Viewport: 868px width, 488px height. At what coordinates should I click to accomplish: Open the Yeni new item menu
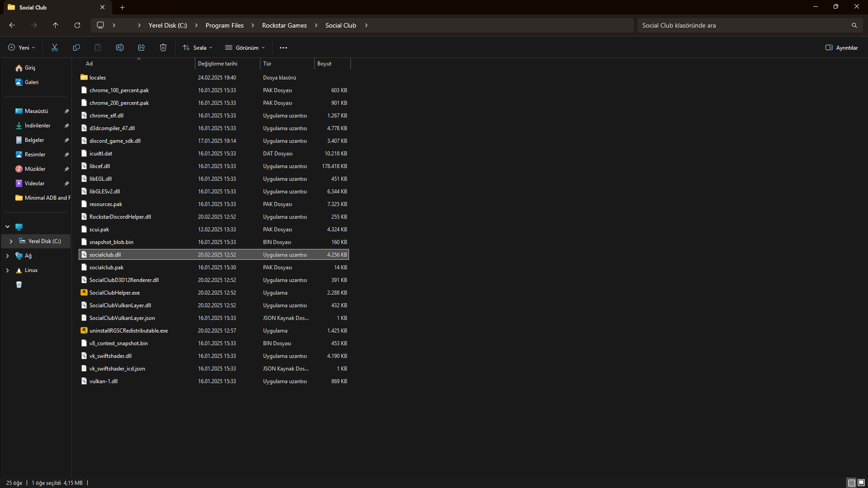point(21,47)
